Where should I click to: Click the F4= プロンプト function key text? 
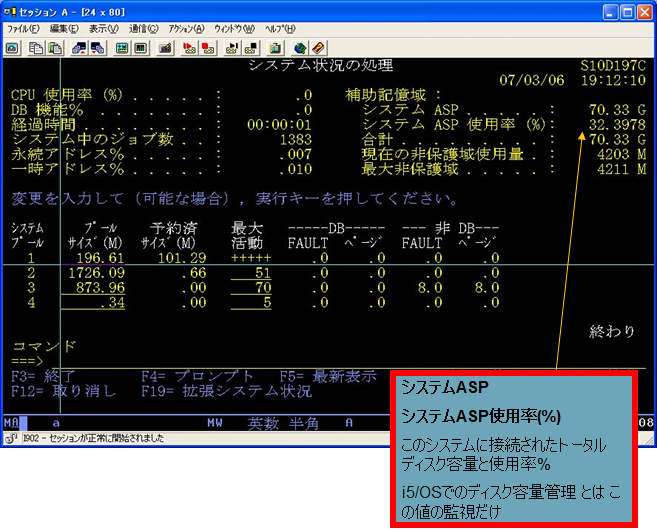click(198, 376)
